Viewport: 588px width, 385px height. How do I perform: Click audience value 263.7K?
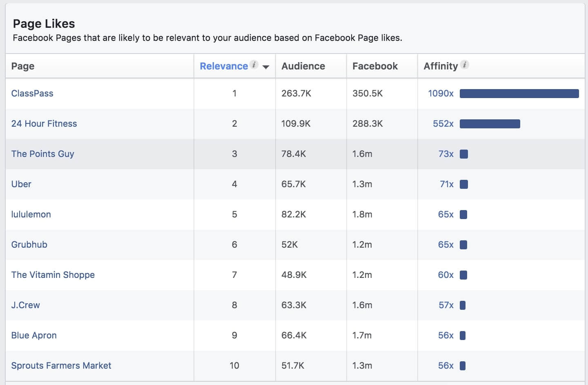point(296,93)
